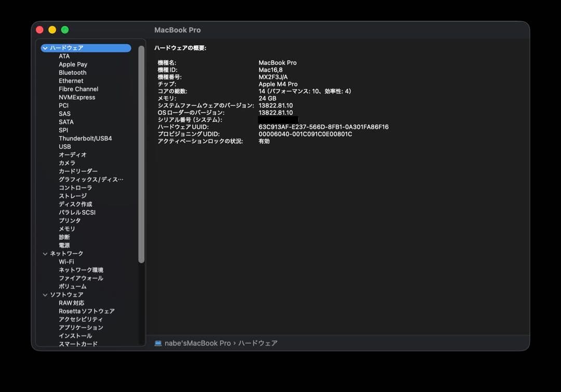Click the sidebar vertical scrollbar thumb

pyautogui.click(x=141, y=155)
